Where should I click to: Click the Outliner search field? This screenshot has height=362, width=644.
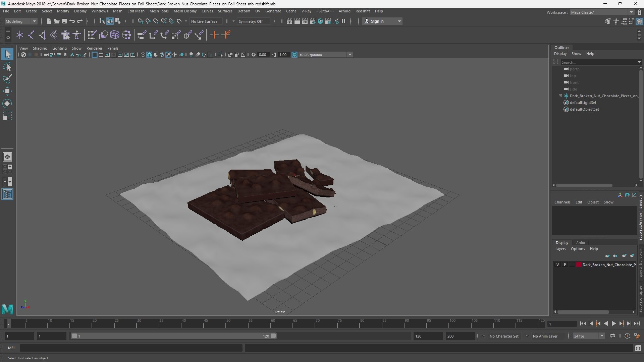pos(599,62)
